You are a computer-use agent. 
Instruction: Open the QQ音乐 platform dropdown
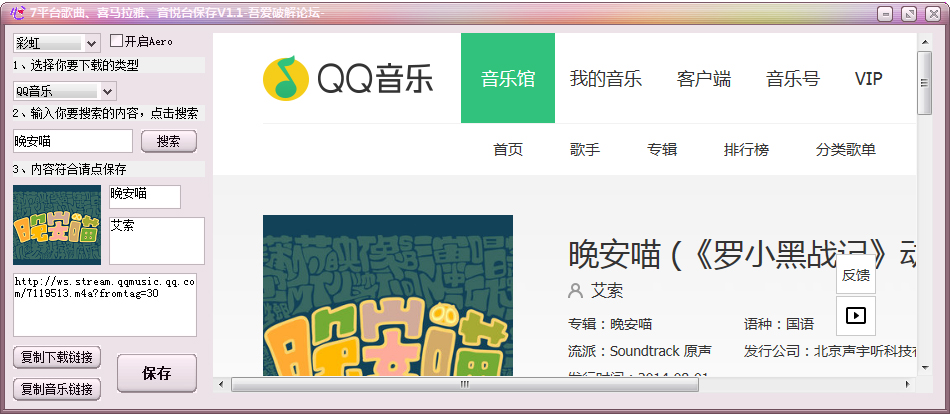click(x=65, y=92)
